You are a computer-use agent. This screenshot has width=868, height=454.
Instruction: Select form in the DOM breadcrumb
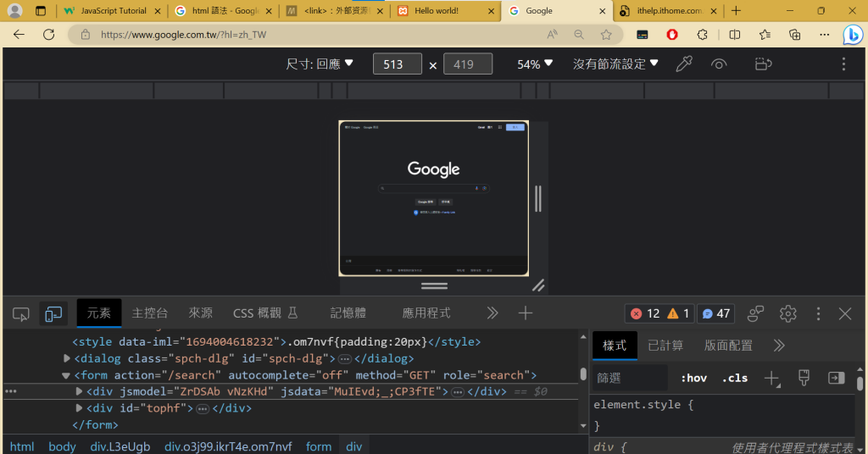coord(319,446)
